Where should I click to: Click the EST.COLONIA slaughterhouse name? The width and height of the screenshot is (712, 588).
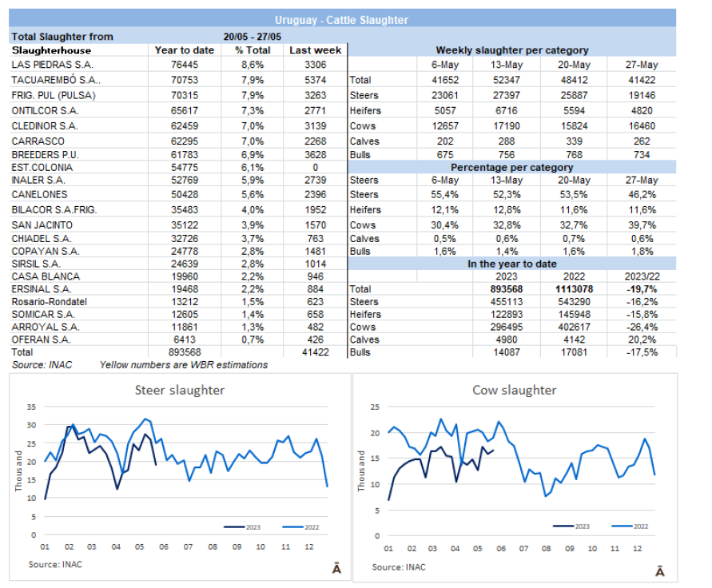point(42,168)
